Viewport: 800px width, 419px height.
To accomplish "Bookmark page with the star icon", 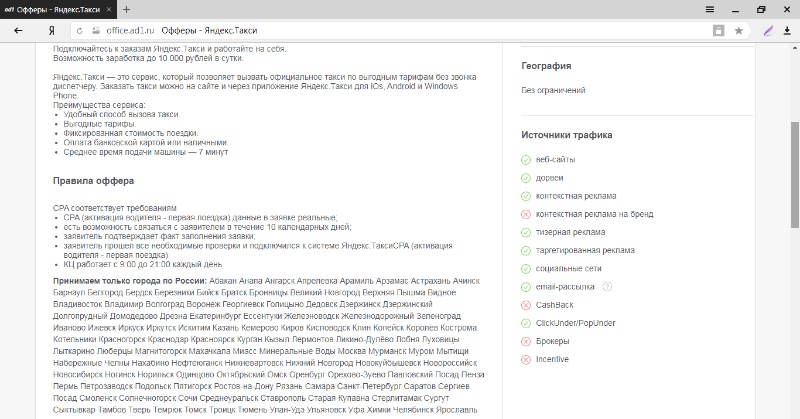I will [739, 31].
